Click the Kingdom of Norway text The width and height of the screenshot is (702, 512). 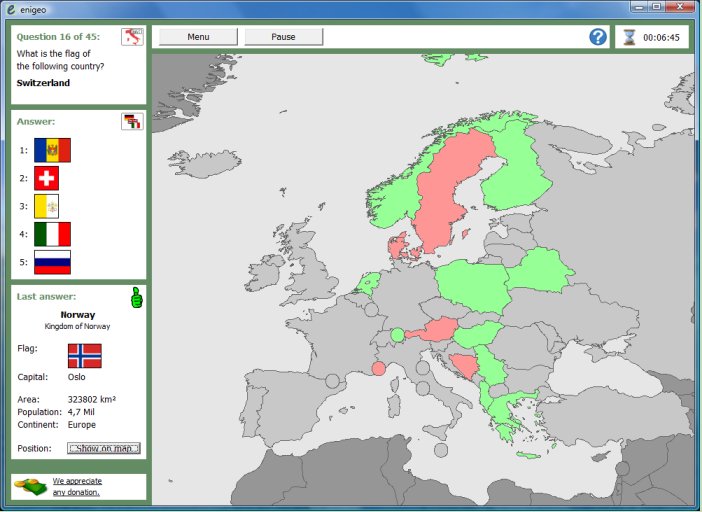[x=77, y=326]
